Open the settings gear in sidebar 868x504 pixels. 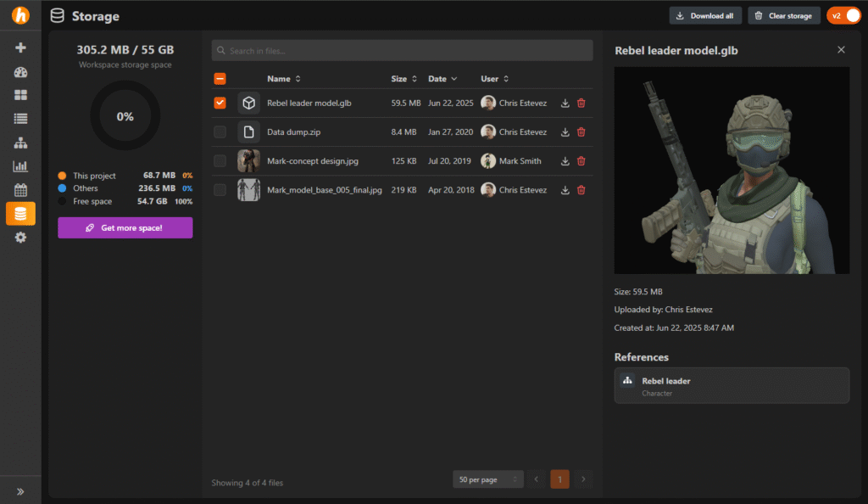click(x=20, y=238)
